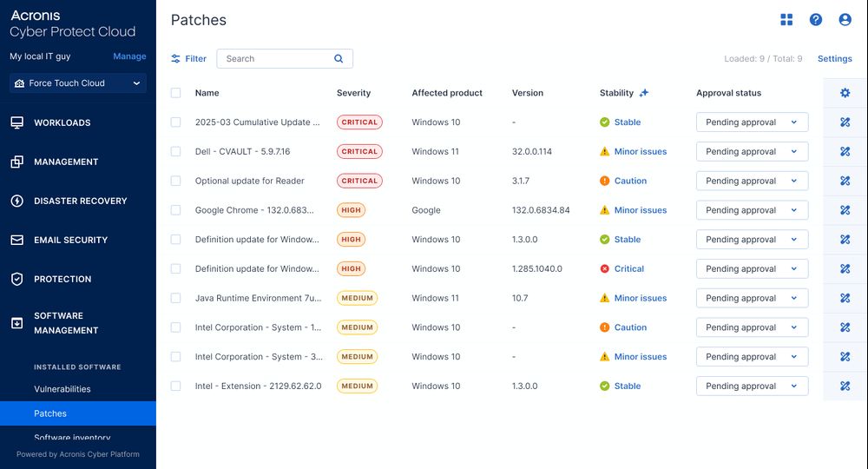This screenshot has height=469, width=868.
Task: Click the search magnifier icon
Action: click(339, 59)
